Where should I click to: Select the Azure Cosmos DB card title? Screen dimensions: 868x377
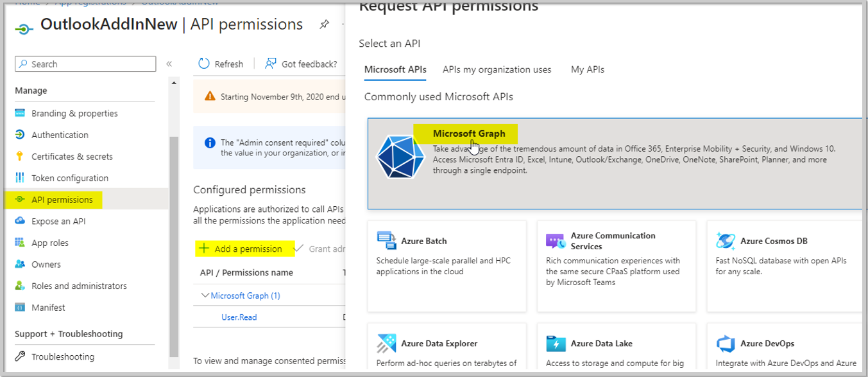774,241
